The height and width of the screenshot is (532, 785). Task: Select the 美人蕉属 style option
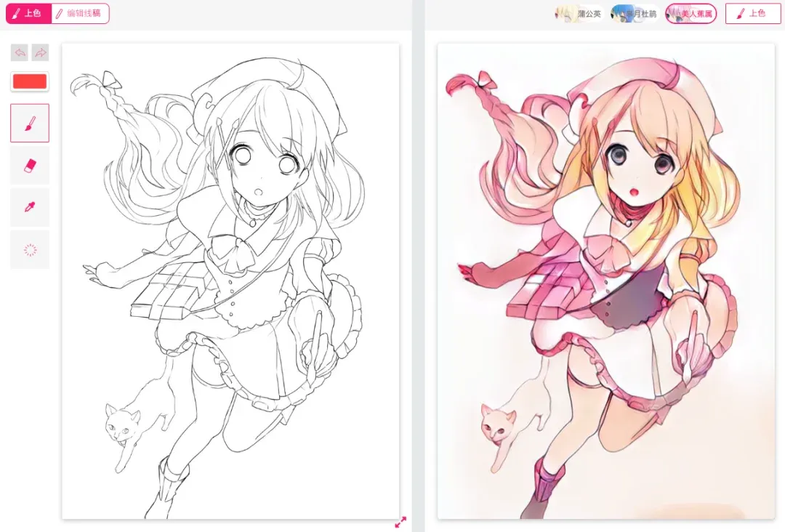(691, 14)
